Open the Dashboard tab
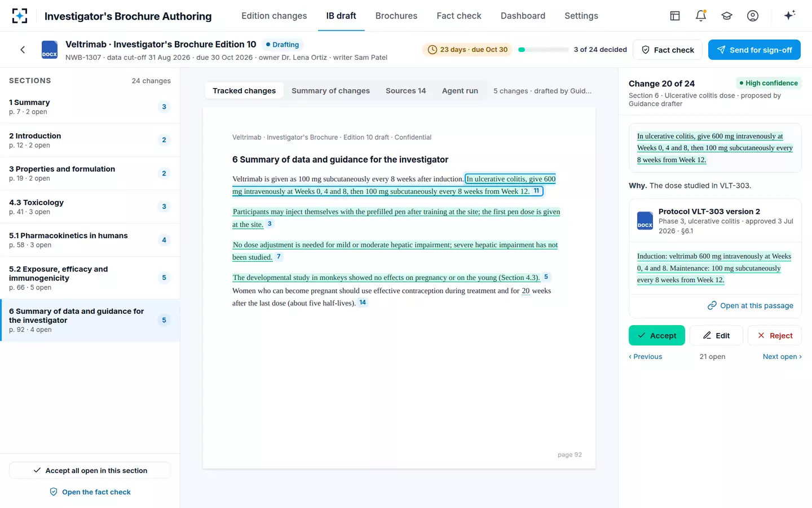 [x=523, y=16]
